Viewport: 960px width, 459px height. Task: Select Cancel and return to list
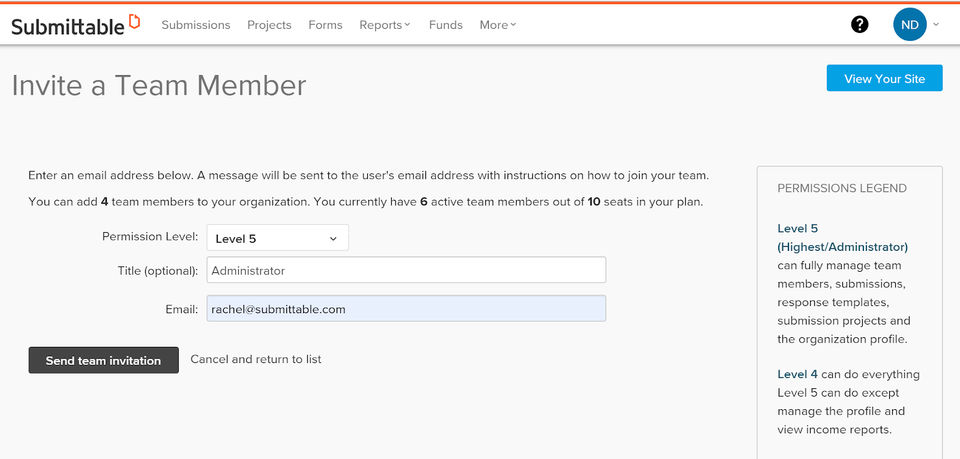click(x=256, y=359)
